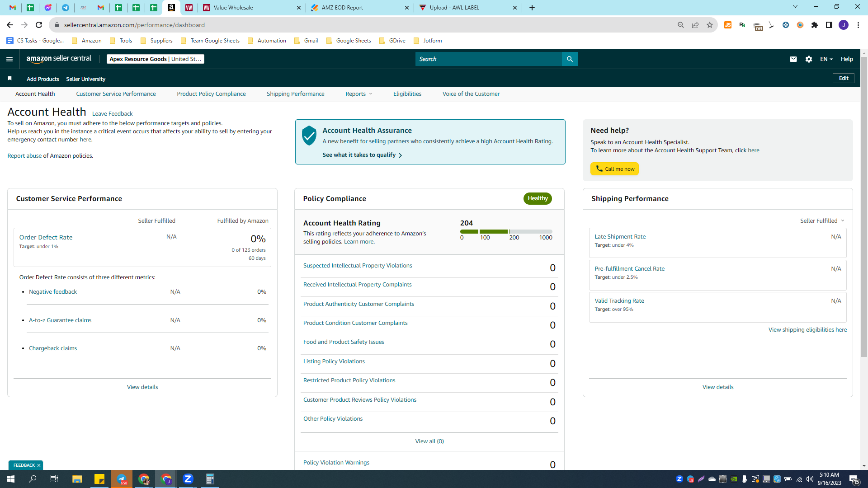Open the Seller Central hamburger menu

point(9,59)
